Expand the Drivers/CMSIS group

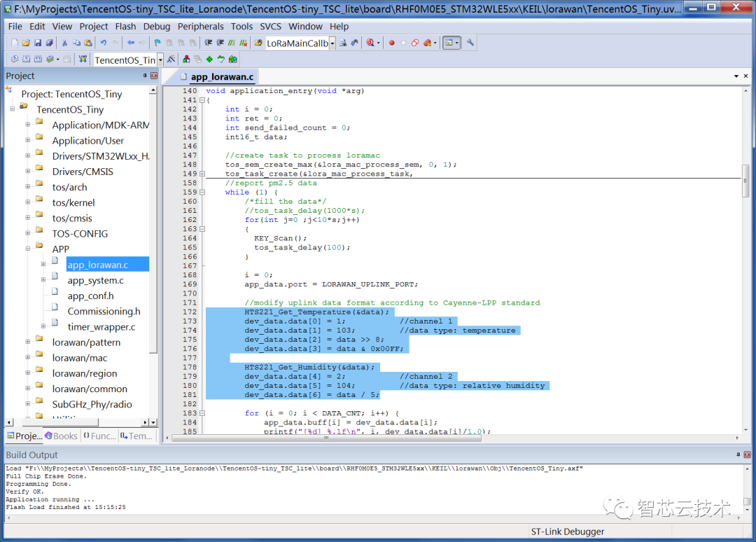[x=28, y=171]
